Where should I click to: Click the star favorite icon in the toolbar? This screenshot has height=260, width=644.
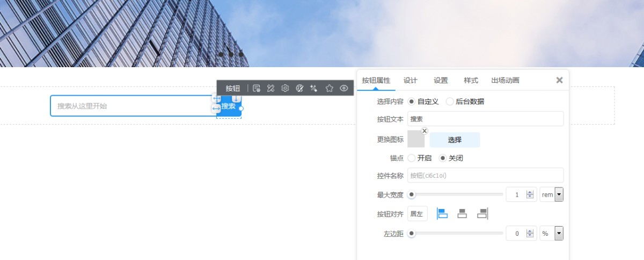point(330,88)
